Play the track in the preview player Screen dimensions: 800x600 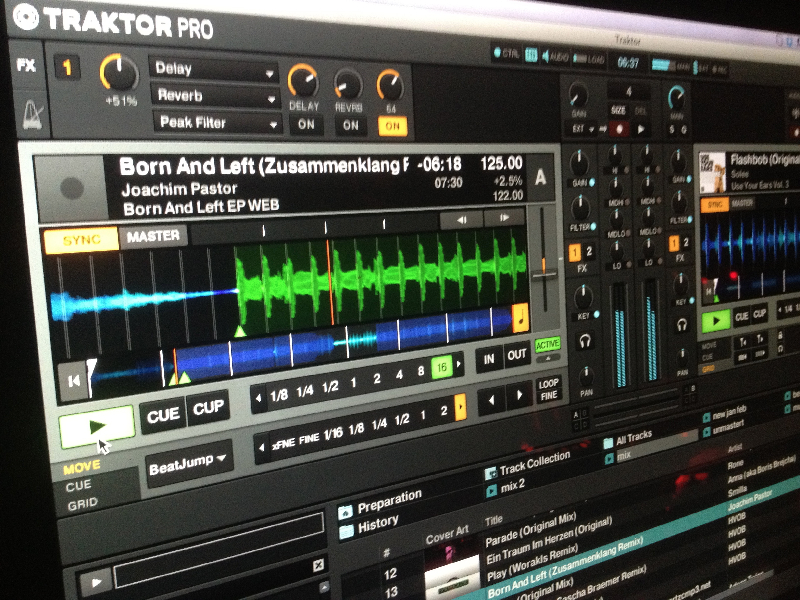(95, 582)
